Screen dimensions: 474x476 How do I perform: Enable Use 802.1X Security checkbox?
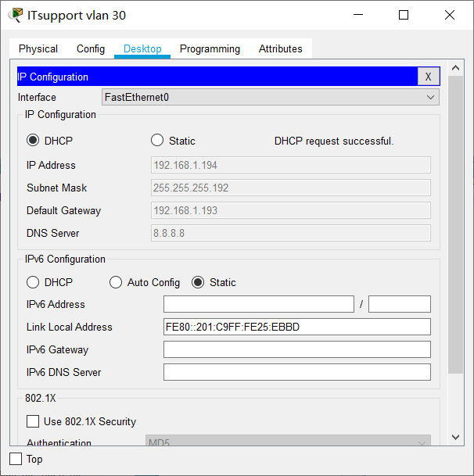pos(33,421)
